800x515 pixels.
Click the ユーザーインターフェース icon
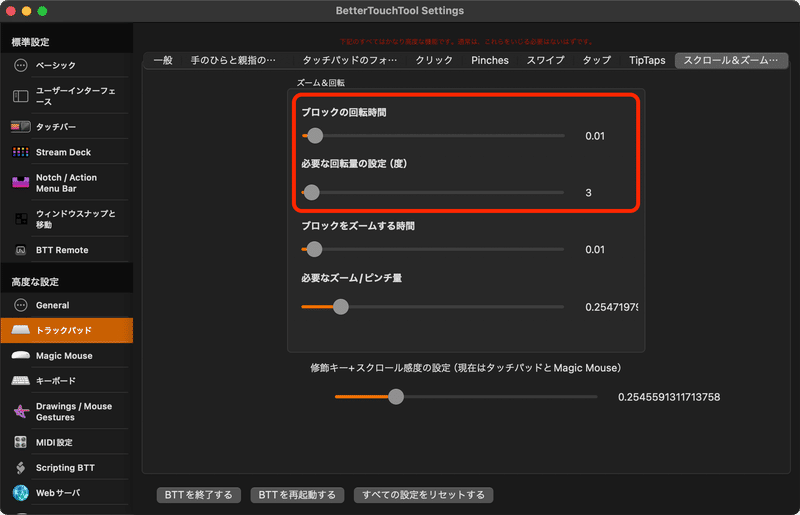click(x=20, y=96)
